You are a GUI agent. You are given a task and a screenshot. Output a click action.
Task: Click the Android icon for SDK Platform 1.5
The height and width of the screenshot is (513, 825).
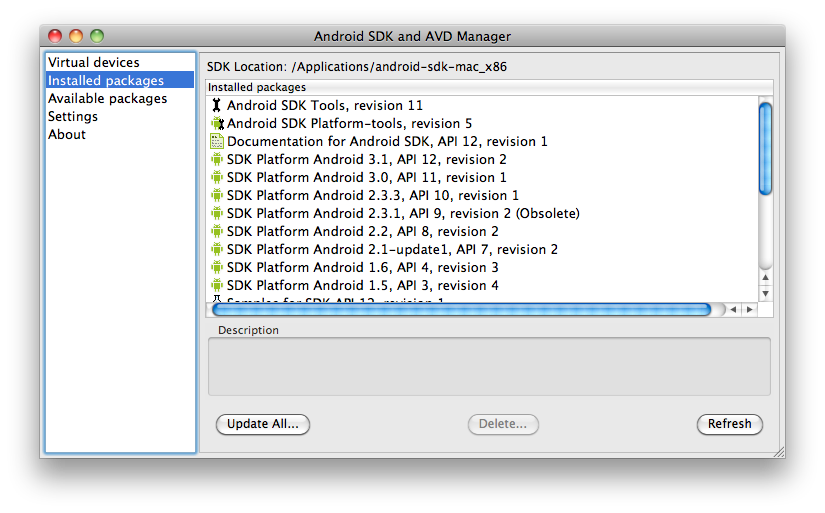[217, 285]
